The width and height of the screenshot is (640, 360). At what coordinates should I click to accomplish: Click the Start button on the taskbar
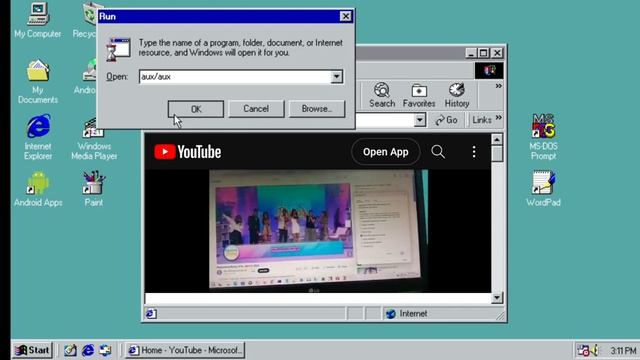click(x=32, y=350)
